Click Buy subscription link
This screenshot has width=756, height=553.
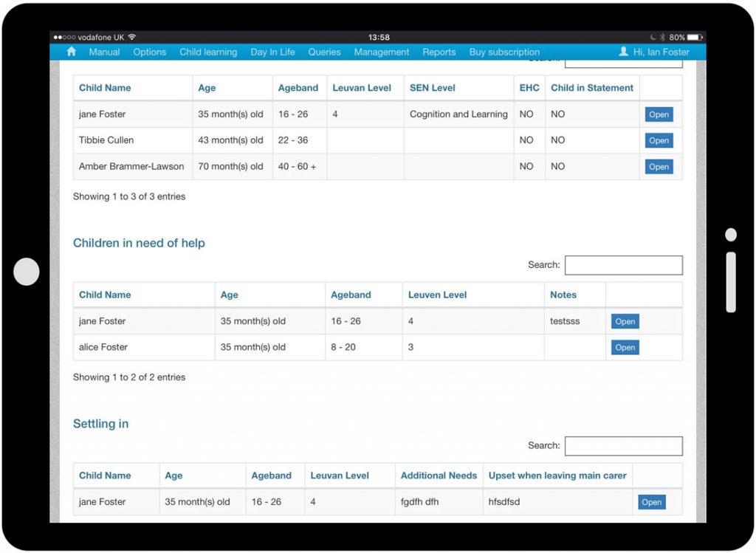coord(504,52)
